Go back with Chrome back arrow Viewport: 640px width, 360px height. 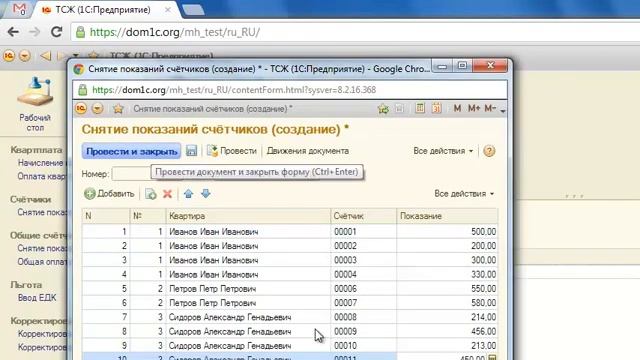(x=13, y=32)
